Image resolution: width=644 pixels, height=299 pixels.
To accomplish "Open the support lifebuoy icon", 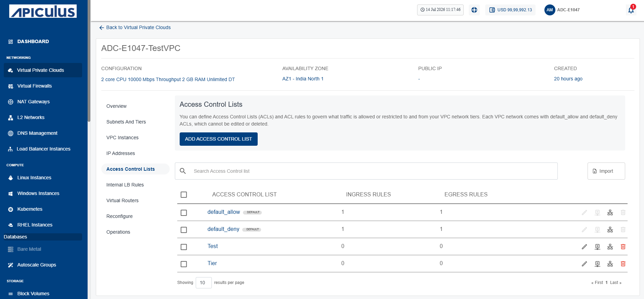I will click(x=474, y=10).
